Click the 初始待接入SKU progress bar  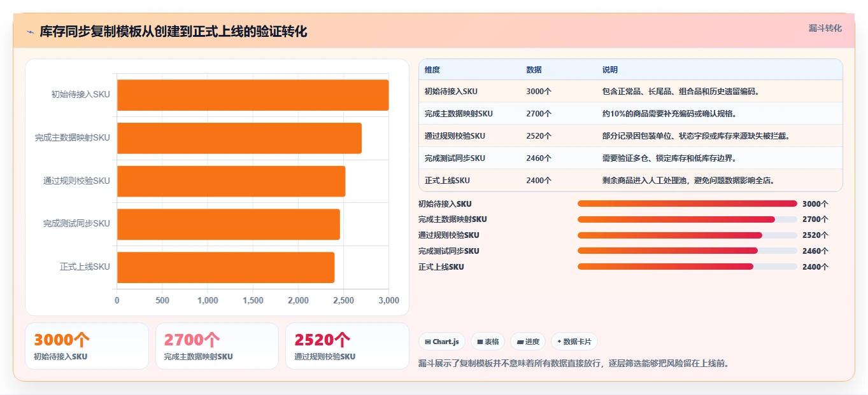(687, 204)
